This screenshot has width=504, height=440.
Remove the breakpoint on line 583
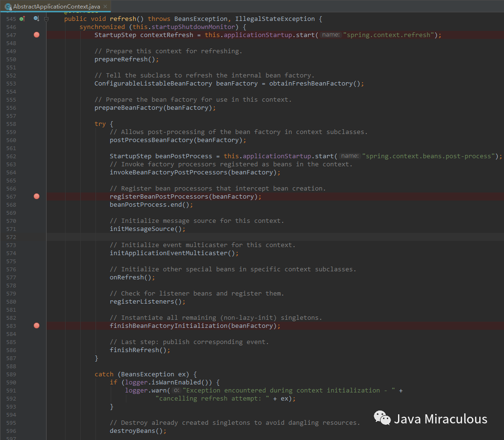pos(37,325)
